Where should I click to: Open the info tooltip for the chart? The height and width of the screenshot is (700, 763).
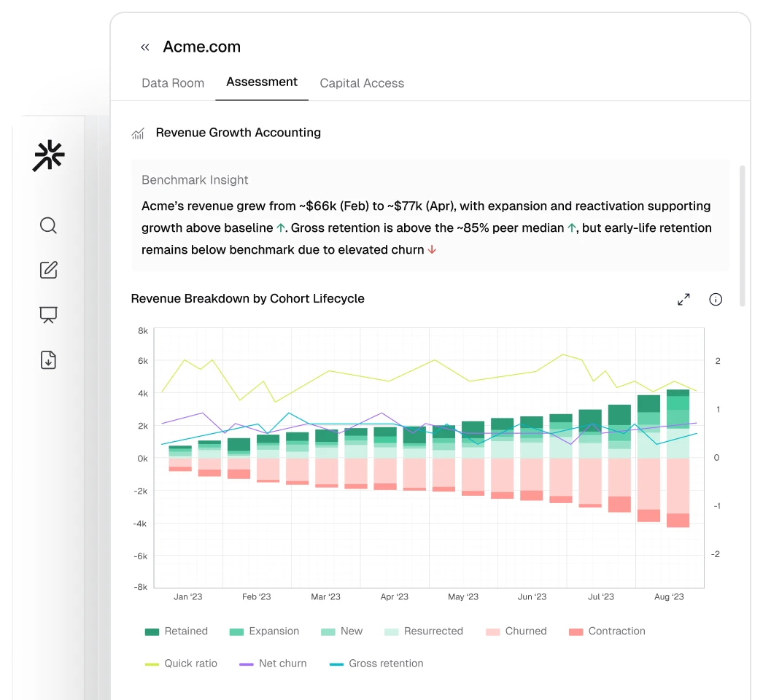716,300
